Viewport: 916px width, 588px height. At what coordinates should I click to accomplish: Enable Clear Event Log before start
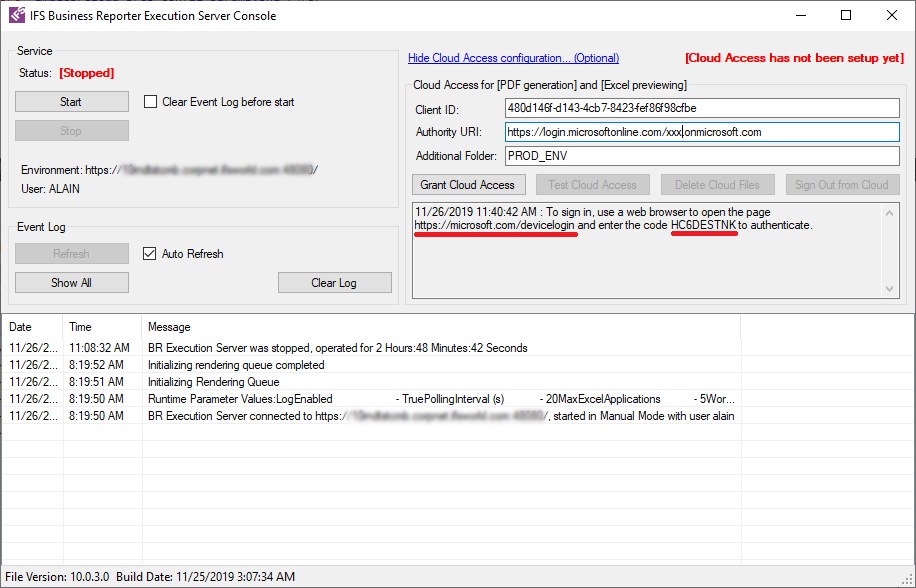151,102
